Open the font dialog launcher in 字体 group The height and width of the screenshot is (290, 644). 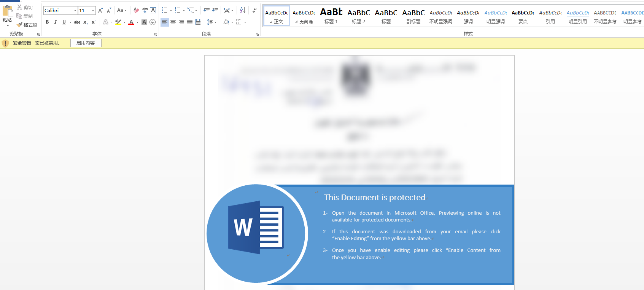(156, 34)
